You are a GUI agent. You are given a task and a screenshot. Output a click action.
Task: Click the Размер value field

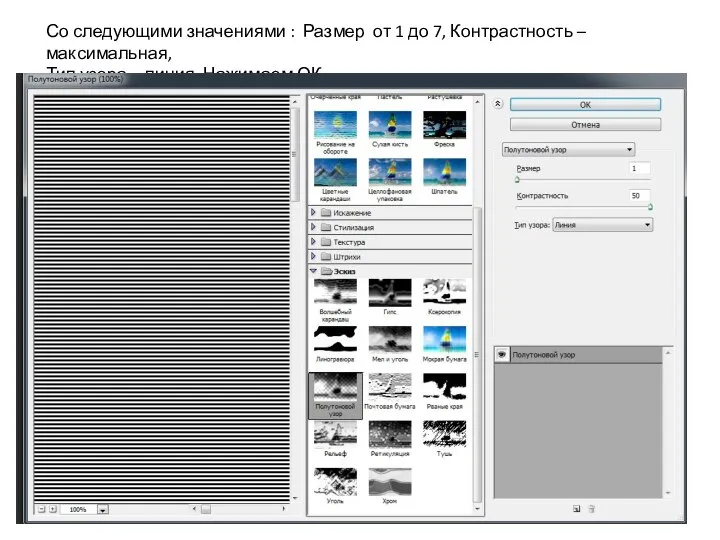(x=640, y=169)
